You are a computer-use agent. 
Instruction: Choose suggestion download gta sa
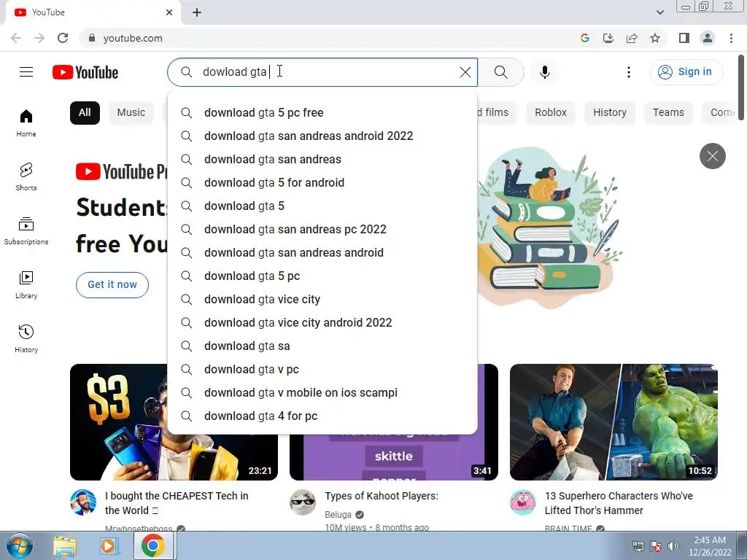[x=322, y=346]
